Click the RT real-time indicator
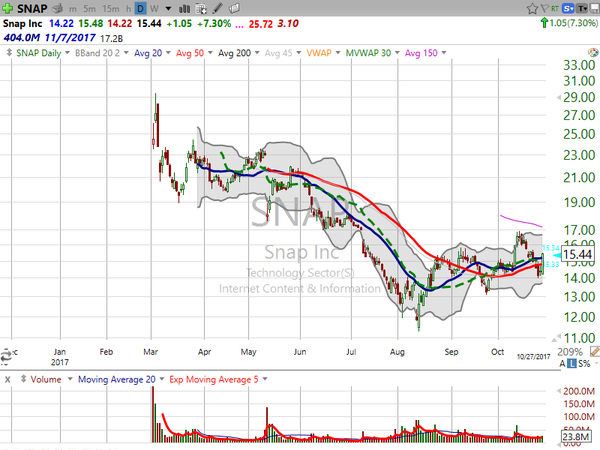This screenshot has height=450, width=600. point(555,8)
